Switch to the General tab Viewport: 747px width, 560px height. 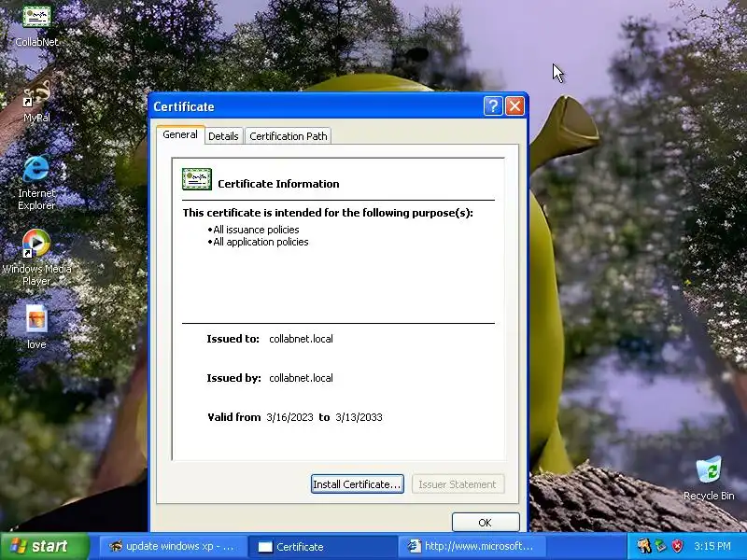point(180,134)
